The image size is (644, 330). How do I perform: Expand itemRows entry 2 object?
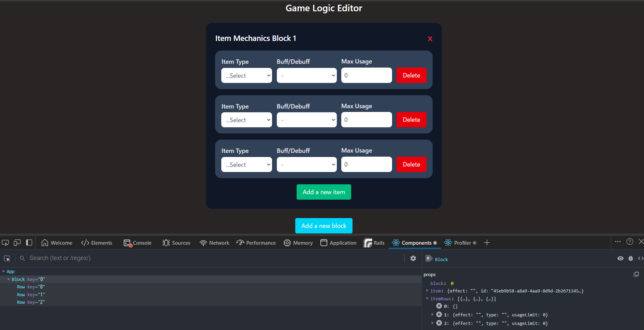432,323
